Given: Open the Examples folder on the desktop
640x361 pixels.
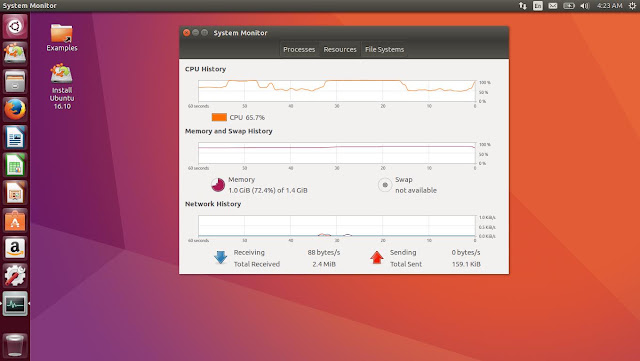Looking at the screenshot, I should pyautogui.click(x=62, y=38).
